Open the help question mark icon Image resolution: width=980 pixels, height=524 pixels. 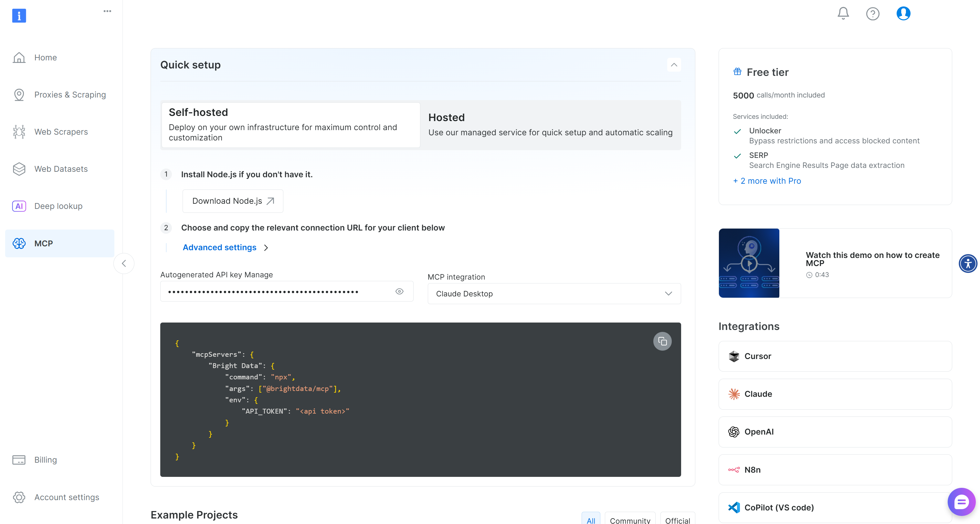pos(873,13)
